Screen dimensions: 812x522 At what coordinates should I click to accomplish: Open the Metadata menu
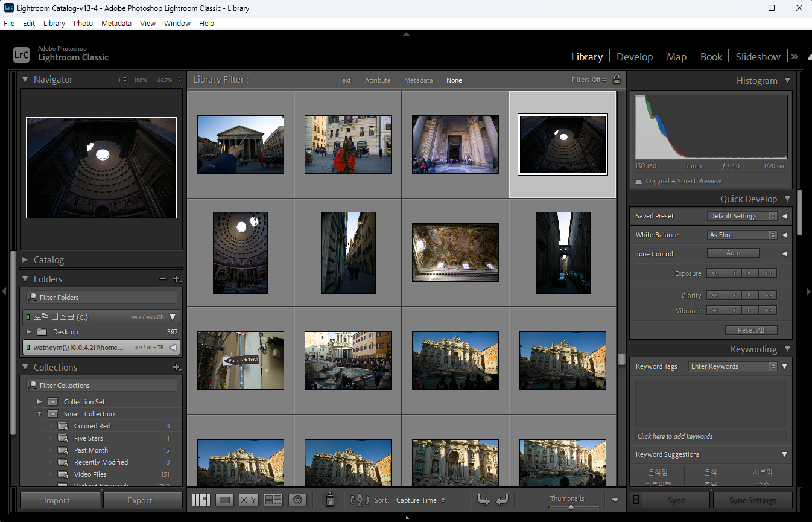[x=116, y=23]
